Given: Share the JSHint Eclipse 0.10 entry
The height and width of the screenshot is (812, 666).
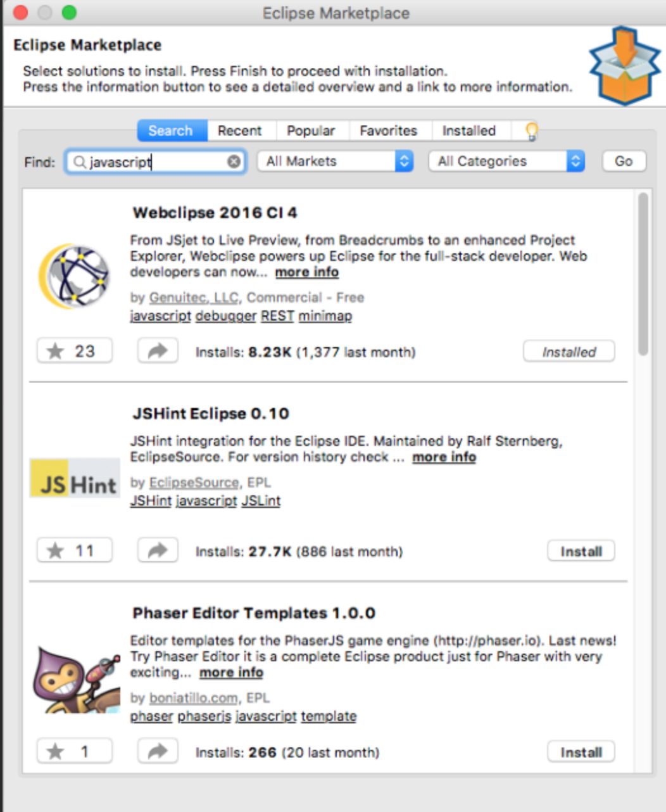Looking at the screenshot, I should tap(158, 551).
